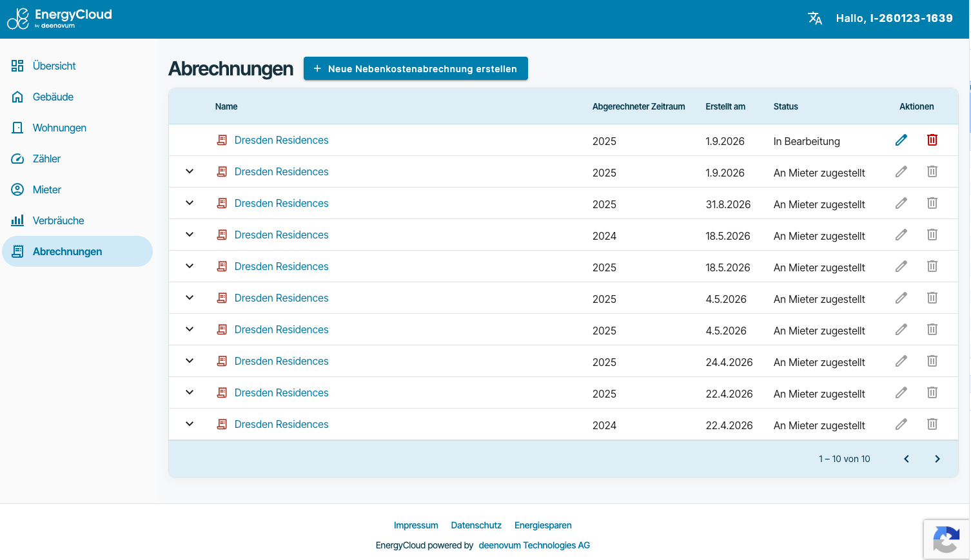971x560 pixels.
Task: Click the user greeting Hallo, I-260123-1639
Action: [894, 19]
